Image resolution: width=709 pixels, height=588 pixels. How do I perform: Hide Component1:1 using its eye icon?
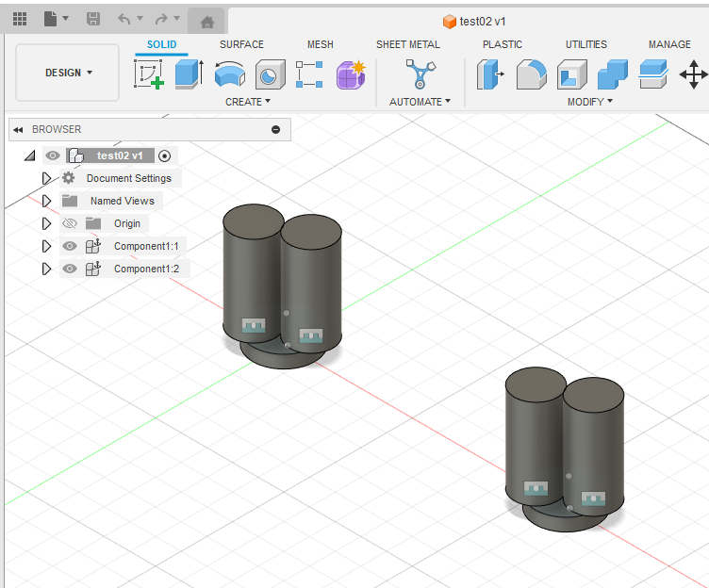[70, 246]
